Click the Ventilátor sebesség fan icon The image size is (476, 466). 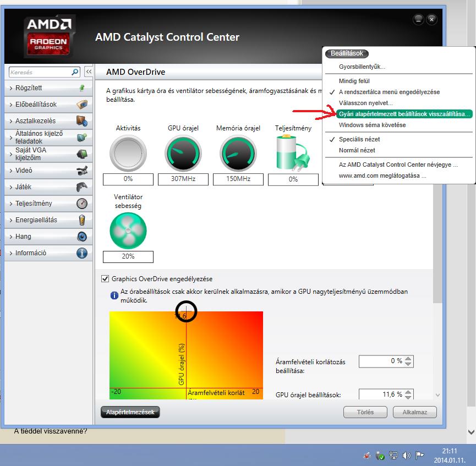(128, 231)
